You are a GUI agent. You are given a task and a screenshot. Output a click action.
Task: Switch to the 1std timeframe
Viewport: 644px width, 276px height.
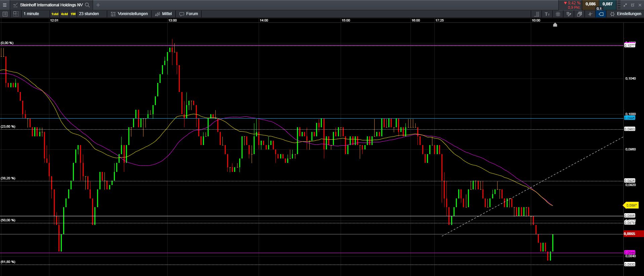click(54, 14)
